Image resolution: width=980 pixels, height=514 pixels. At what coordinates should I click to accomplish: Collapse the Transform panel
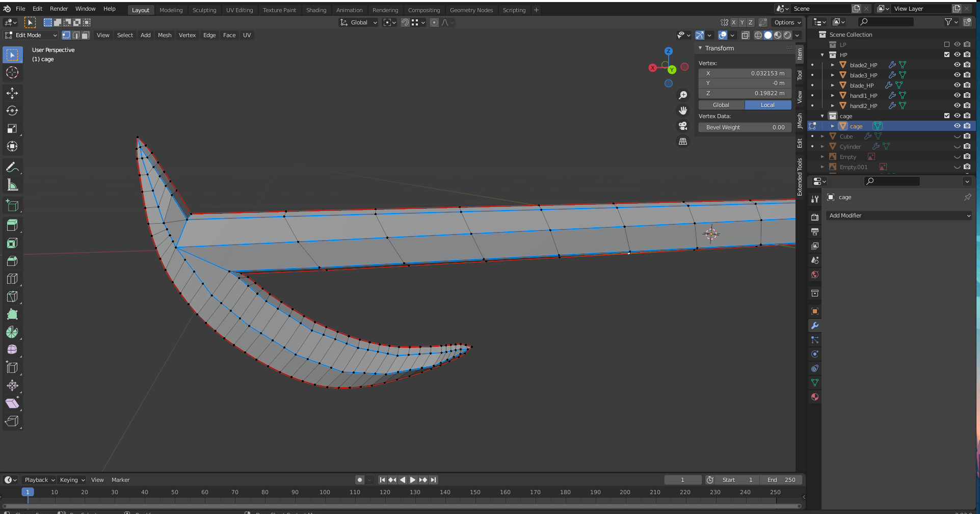click(x=701, y=48)
